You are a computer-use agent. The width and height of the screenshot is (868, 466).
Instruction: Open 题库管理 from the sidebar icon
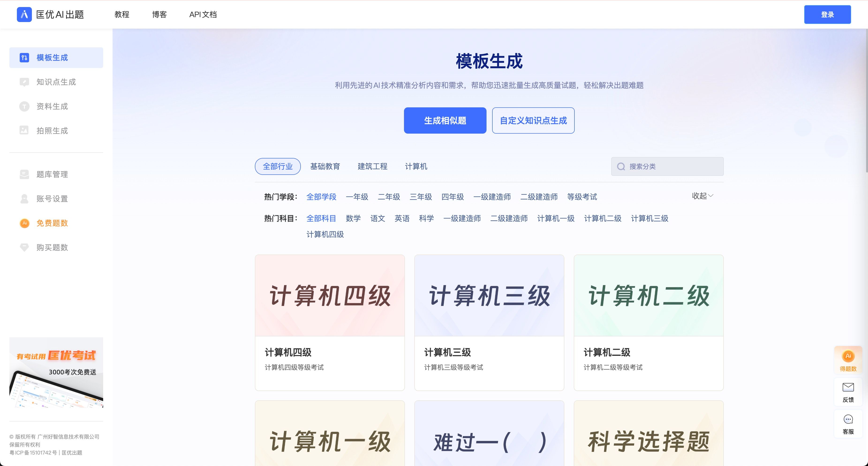click(x=24, y=174)
